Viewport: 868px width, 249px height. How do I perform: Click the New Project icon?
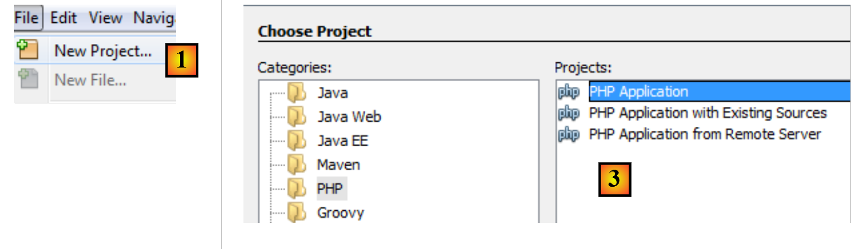pos(26,51)
